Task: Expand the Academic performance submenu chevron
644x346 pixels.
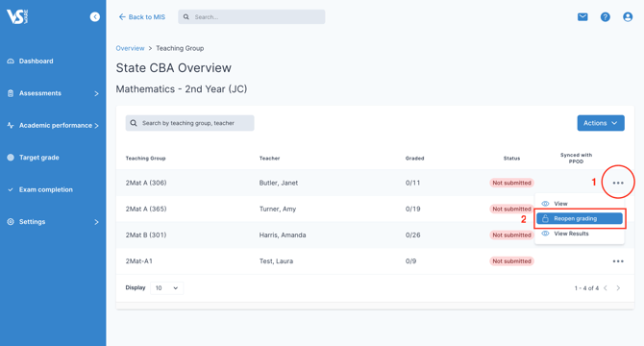Action: [x=96, y=126]
